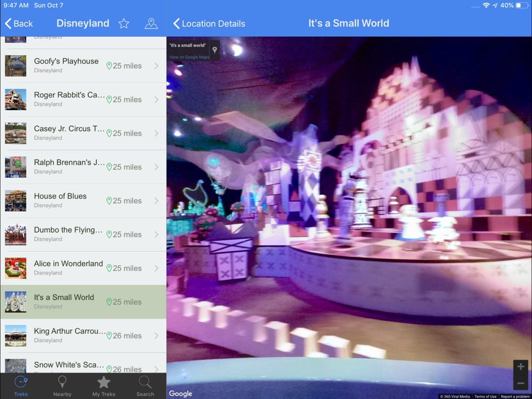
Task: Open the map view icon in header
Action: [x=151, y=23]
